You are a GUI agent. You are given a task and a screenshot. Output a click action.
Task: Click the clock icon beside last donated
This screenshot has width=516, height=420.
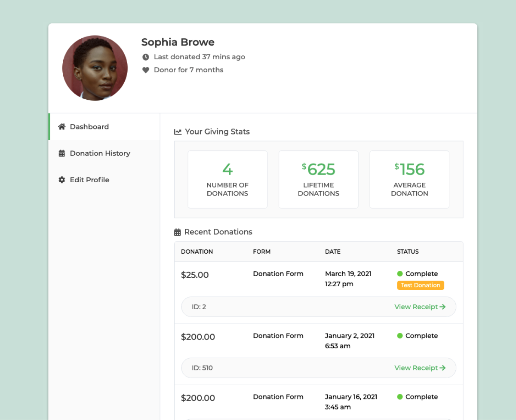146,57
